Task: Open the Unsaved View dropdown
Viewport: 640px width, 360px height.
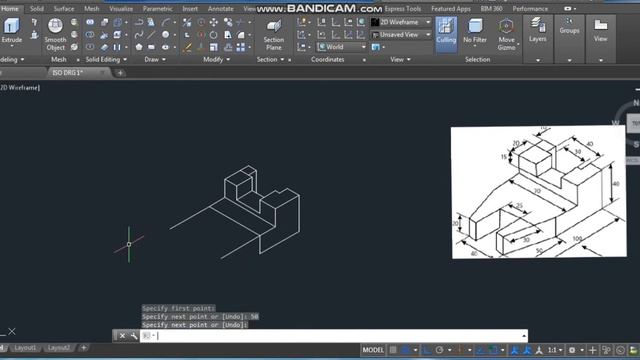Action: (401, 35)
